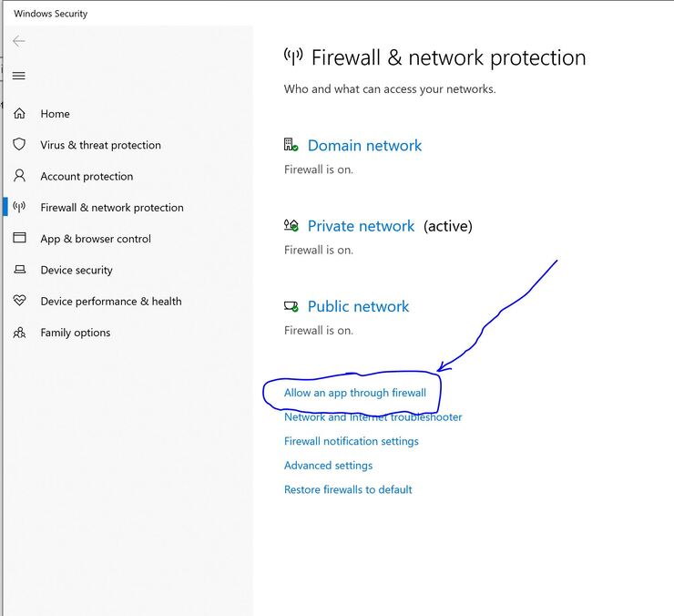The height and width of the screenshot is (616, 674).
Task: Click the Family options people icon
Action: click(19, 333)
